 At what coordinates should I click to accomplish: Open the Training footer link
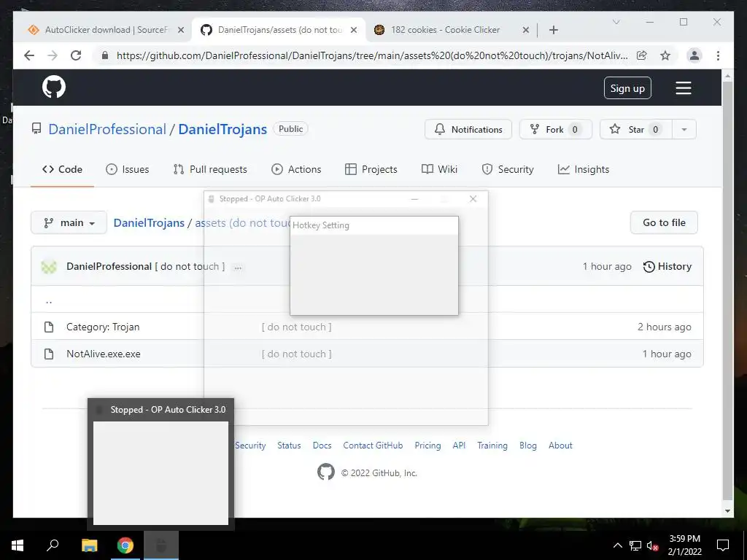[x=492, y=446]
